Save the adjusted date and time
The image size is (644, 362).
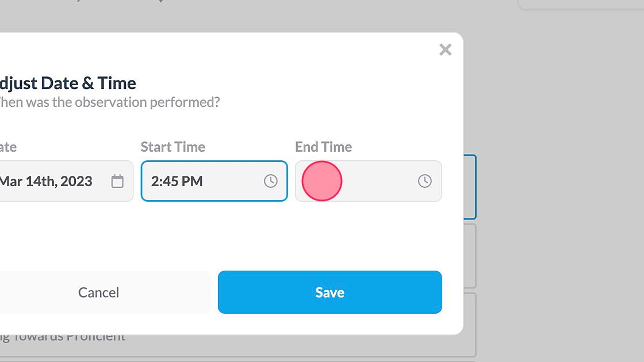[329, 292]
